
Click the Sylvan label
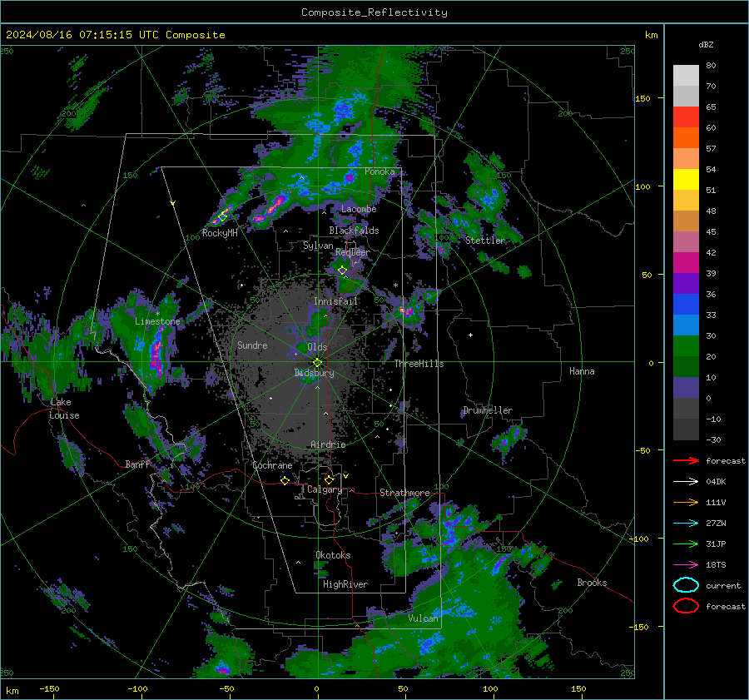click(x=318, y=246)
